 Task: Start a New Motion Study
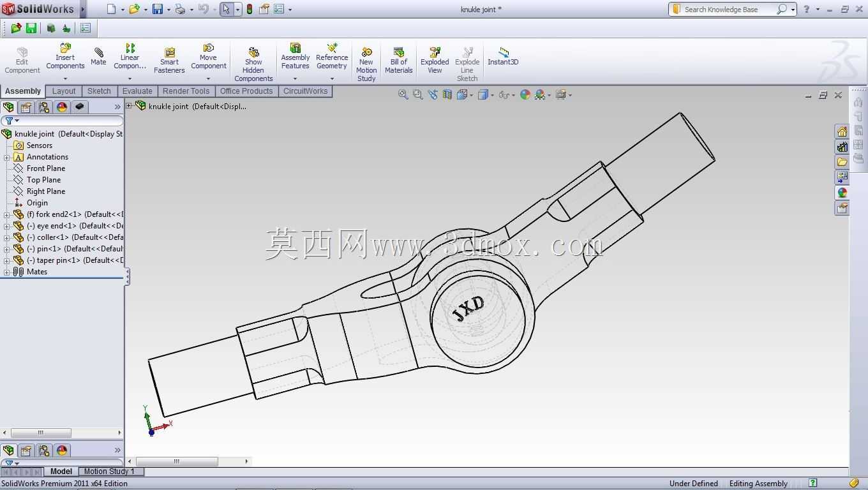(366, 64)
